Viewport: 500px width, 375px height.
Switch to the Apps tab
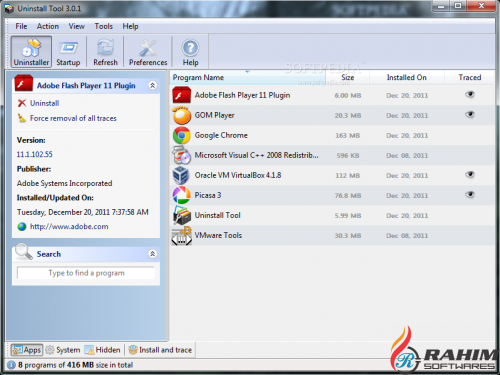[x=27, y=350]
